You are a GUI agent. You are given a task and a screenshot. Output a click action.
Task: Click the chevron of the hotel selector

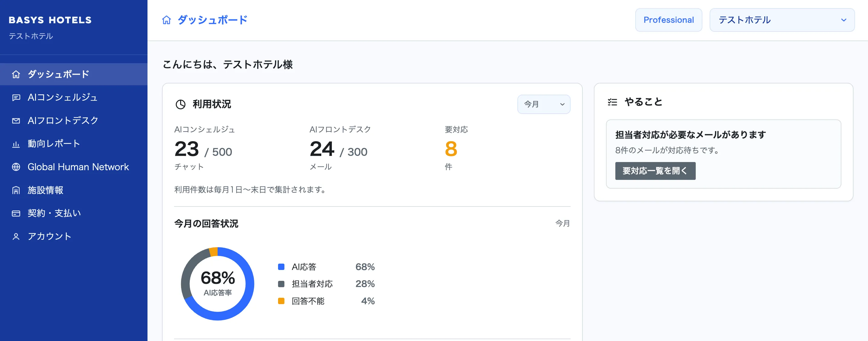pyautogui.click(x=844, y=20)
